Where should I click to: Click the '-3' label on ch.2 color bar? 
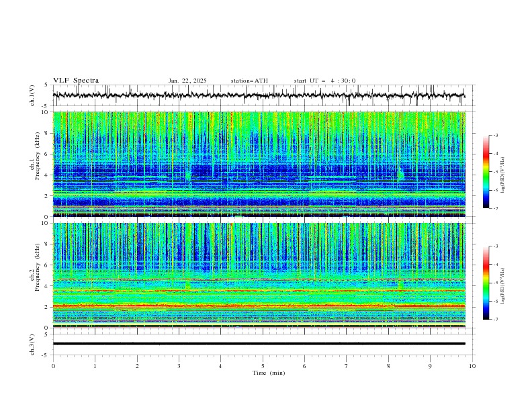[x=495, y=246]
